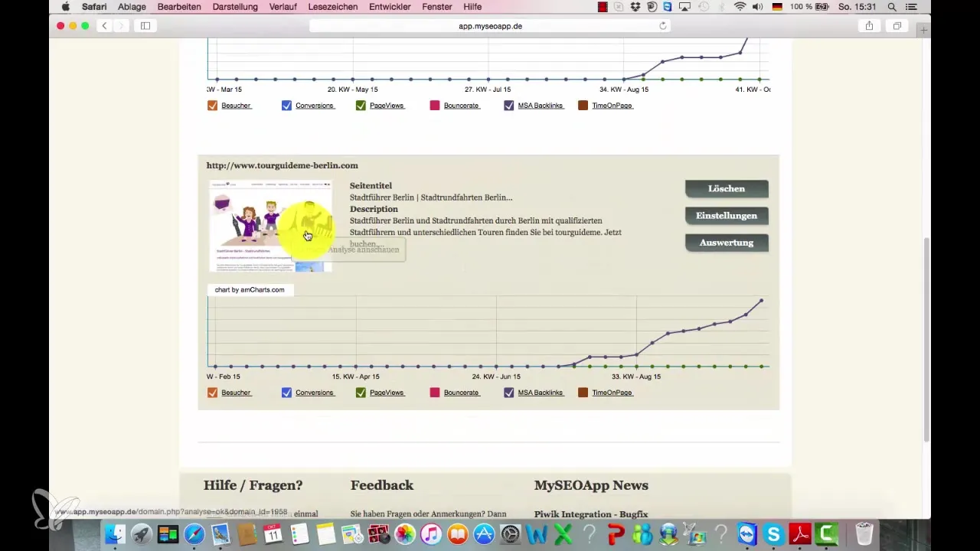Add a new Safari tab with plus

(x=924, y=31)
